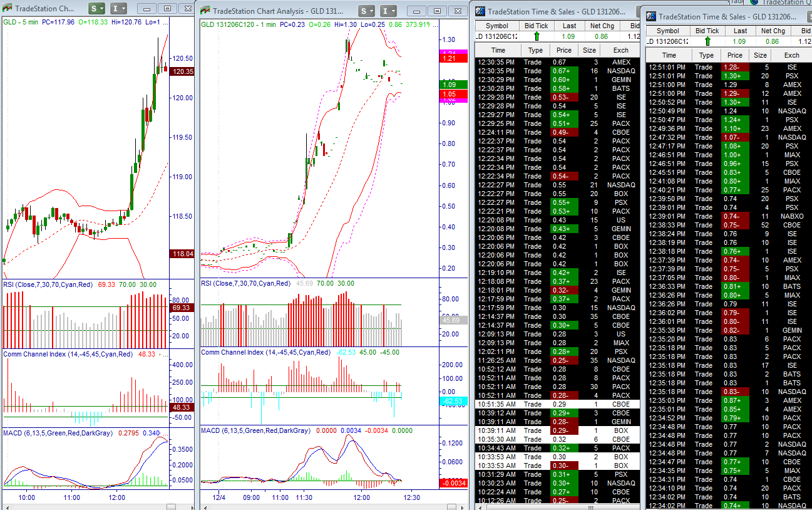Click the Price column header in left Time & Sales

click(x=564, y=50)
